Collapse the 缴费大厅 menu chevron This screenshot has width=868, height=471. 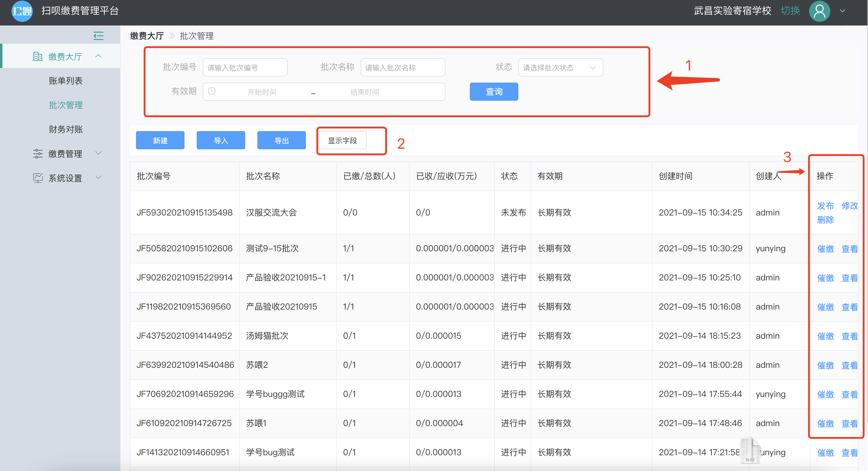(x=98, y=56)
